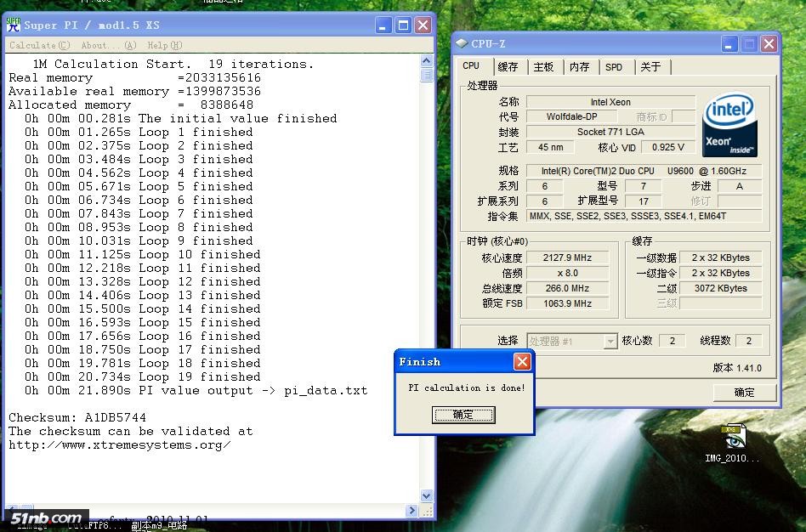The width and height of the screenshot is (806, 532).
Task: Close the Finish dialog with its X
Action: [522, 362]
